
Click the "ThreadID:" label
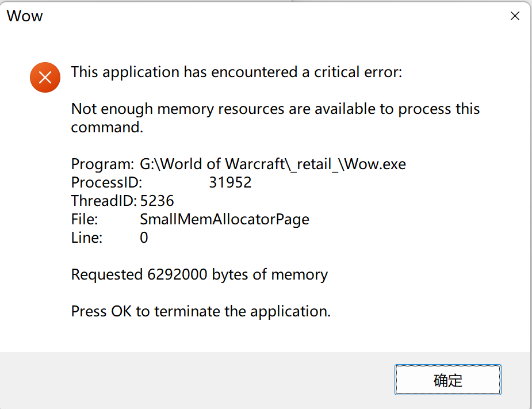pos(104,201)
